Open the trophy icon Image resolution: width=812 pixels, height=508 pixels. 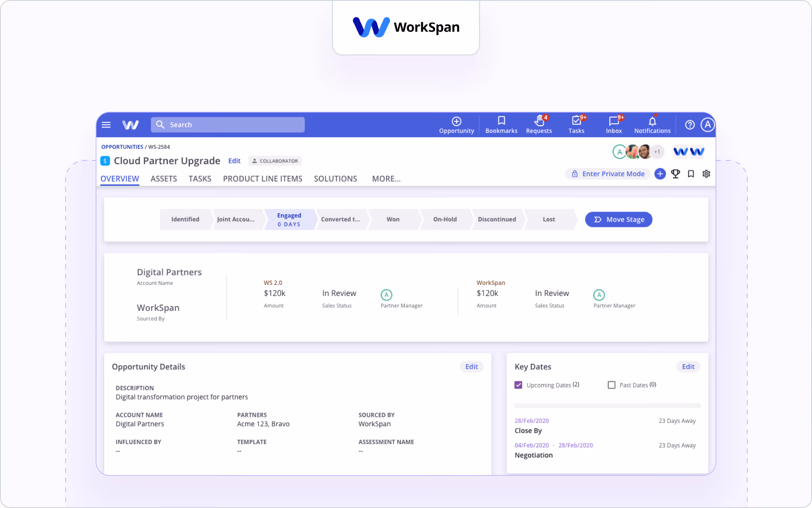point(675,174)
